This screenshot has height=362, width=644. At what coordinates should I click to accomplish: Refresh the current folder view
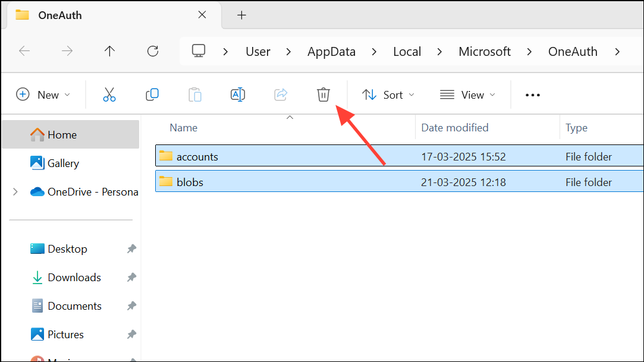(x=153, y=51)
